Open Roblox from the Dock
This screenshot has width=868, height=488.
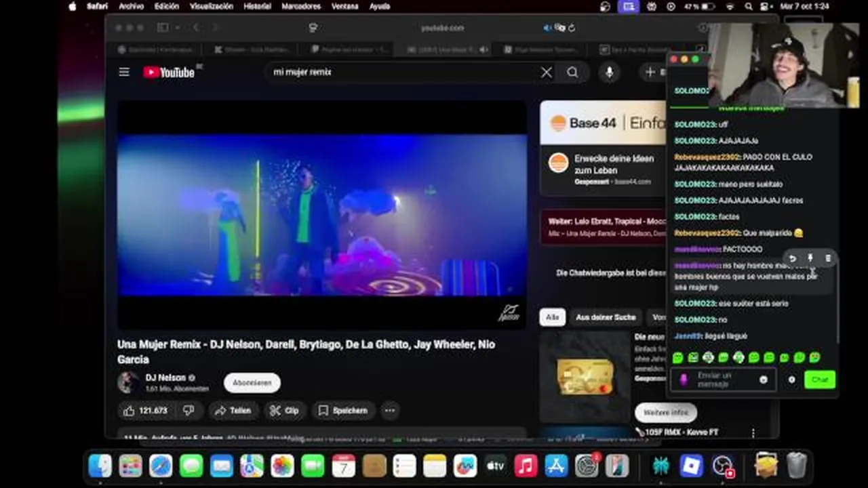(x=692, y=466)
